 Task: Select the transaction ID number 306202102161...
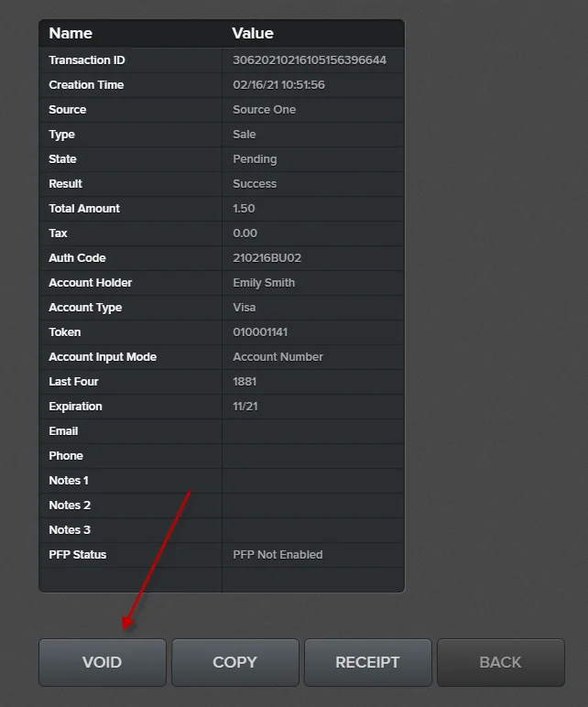click(x=310, y=60)
